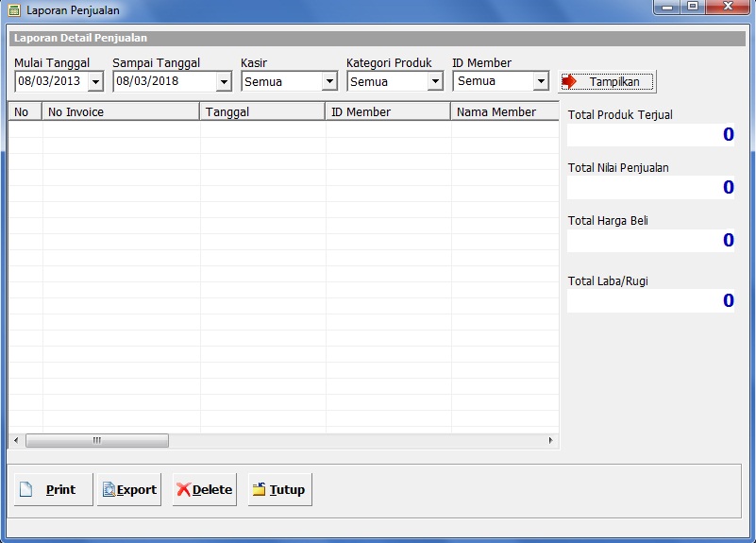Click the red arrow icon on Tampilkan

click(x=569, y=81)
